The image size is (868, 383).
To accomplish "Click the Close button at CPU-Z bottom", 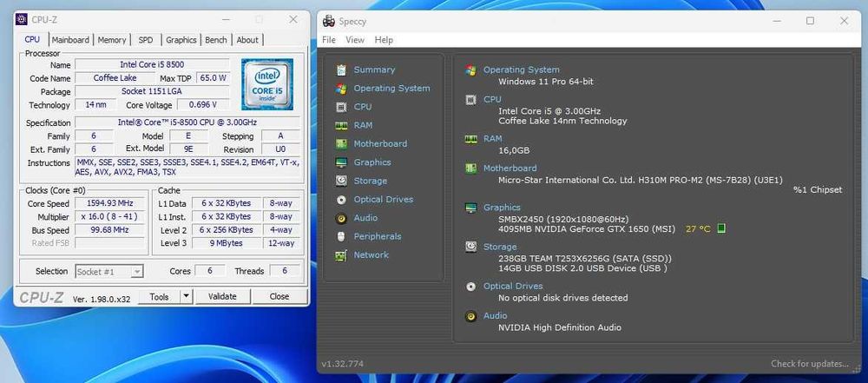I will click(x=279, y=296).
